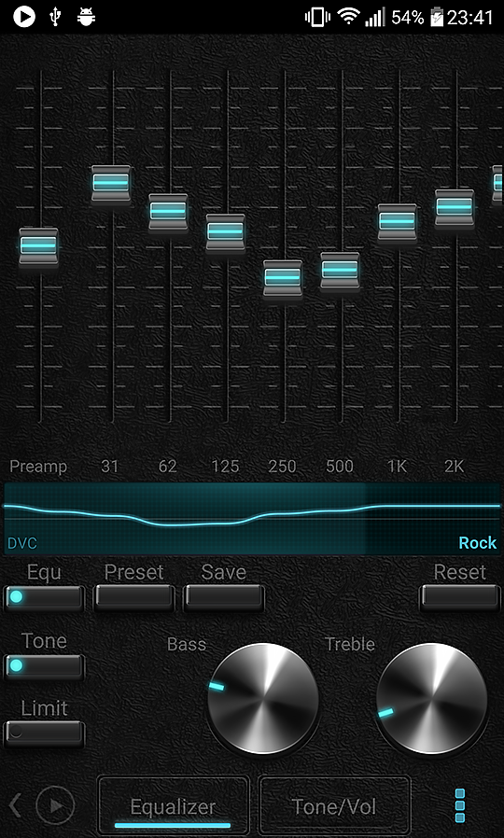
Task: Tap the play button icon at bottom left
Action: (x=55, y=804)
